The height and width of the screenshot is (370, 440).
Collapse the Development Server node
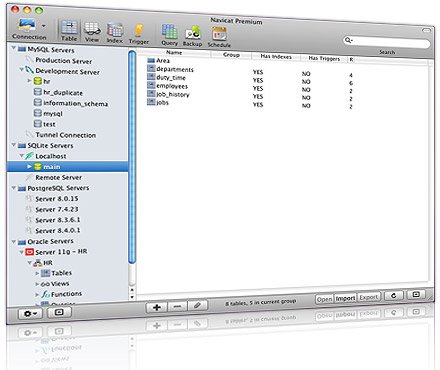click(21, 70)
